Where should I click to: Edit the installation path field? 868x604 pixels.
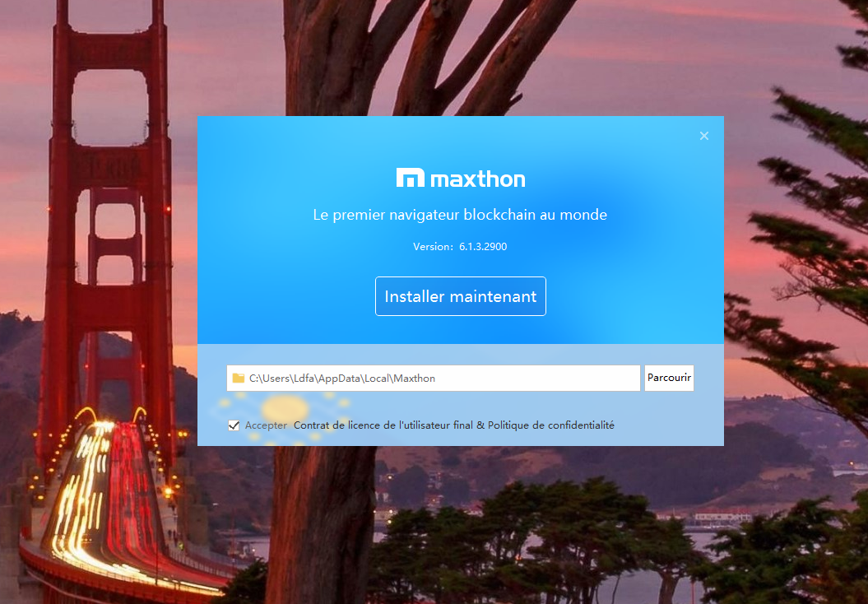click(434, 379)
